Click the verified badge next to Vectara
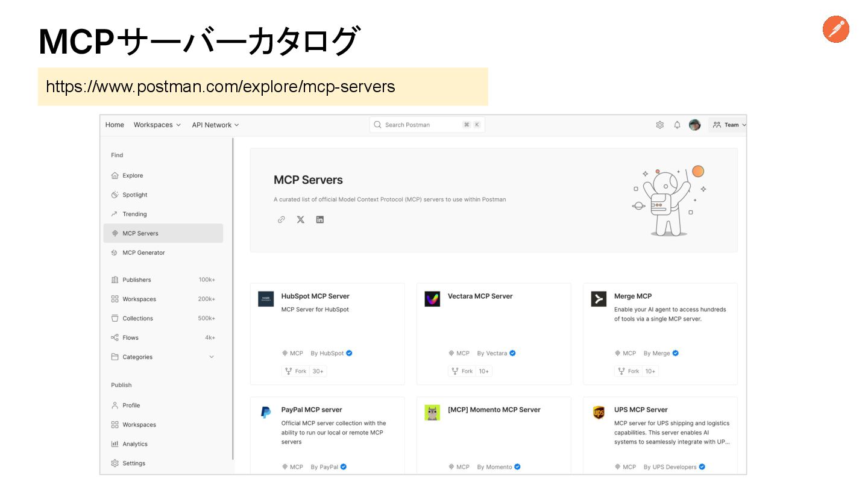The width and height of the screenshot is (868, 488). point(512,353)
